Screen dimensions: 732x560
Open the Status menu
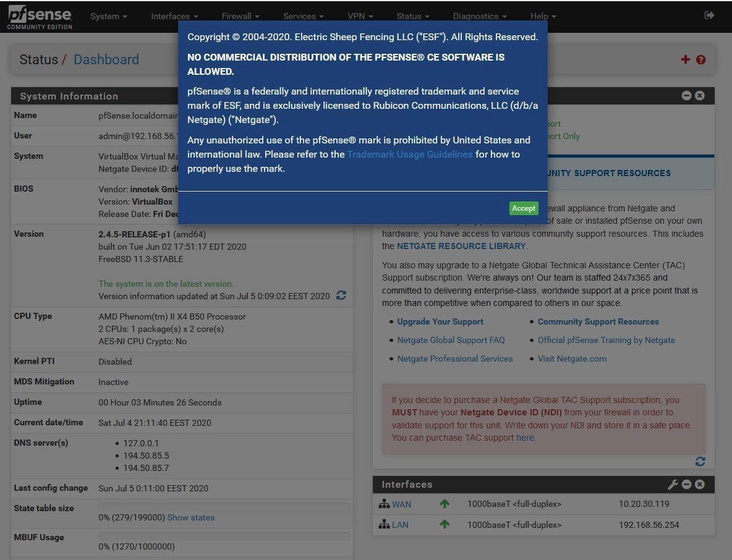413,16
